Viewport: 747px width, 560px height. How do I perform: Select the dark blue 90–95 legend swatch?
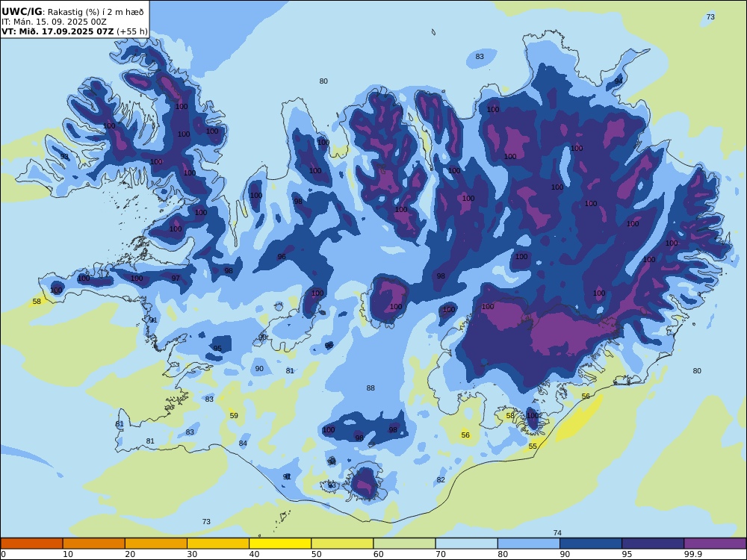(591, 544)
